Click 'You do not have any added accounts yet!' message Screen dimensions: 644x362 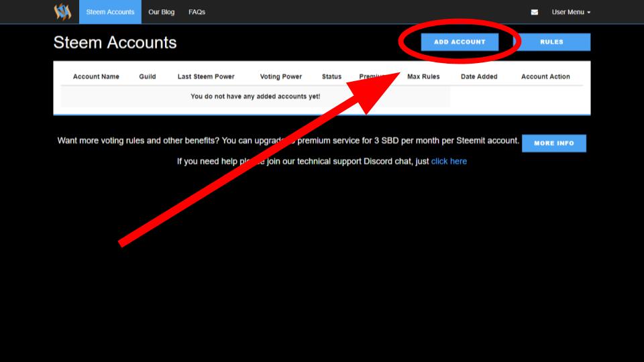coord(255,97)
